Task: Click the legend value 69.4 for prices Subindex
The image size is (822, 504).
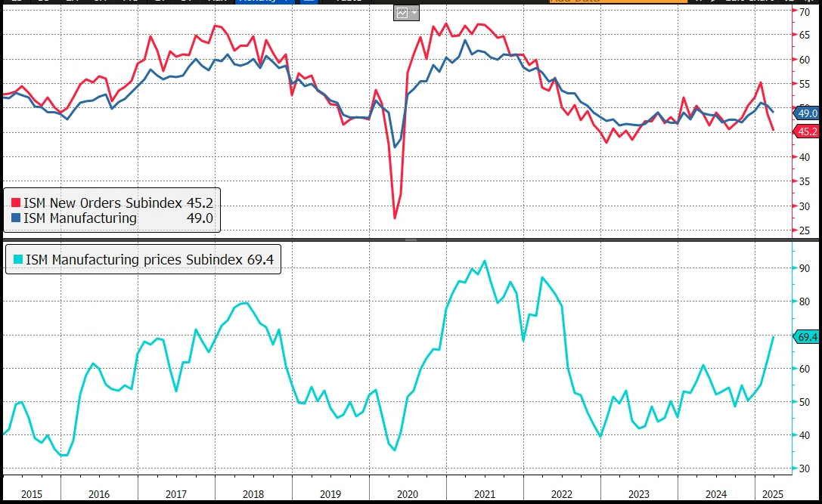Action: [x=260, y=259]
